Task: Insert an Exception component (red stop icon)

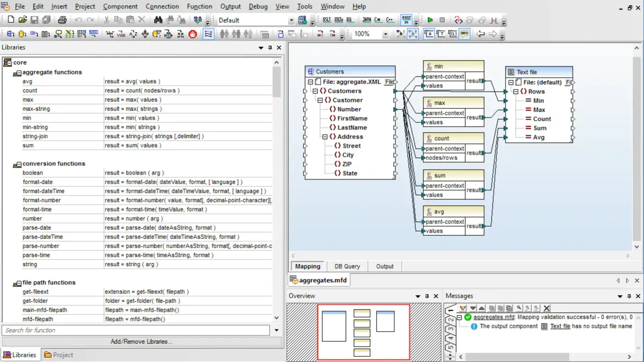Action: pyautogui.click(x=193, y=33)
